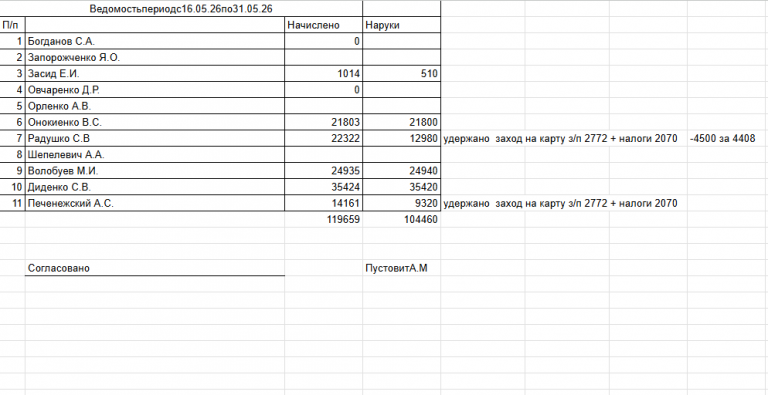Click row number 5 beside Орленко
This screenshot has width=768, height=395.
pyautogui.click(x=12, y=106)
